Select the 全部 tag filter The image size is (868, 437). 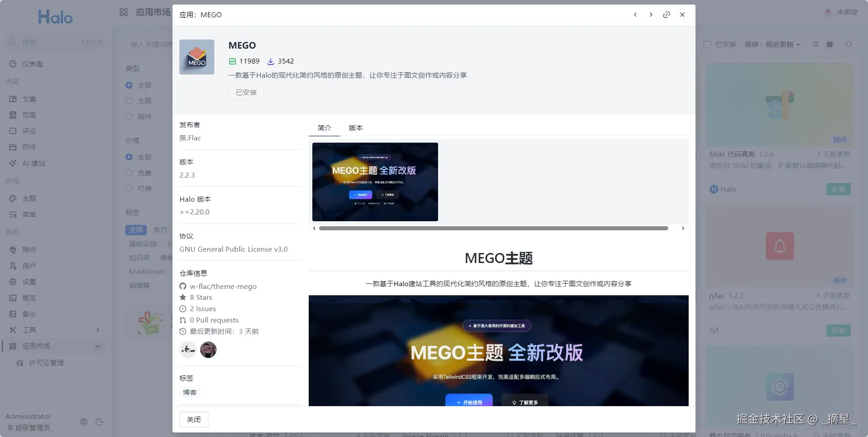pyautogui.click(x=136, y=230)
